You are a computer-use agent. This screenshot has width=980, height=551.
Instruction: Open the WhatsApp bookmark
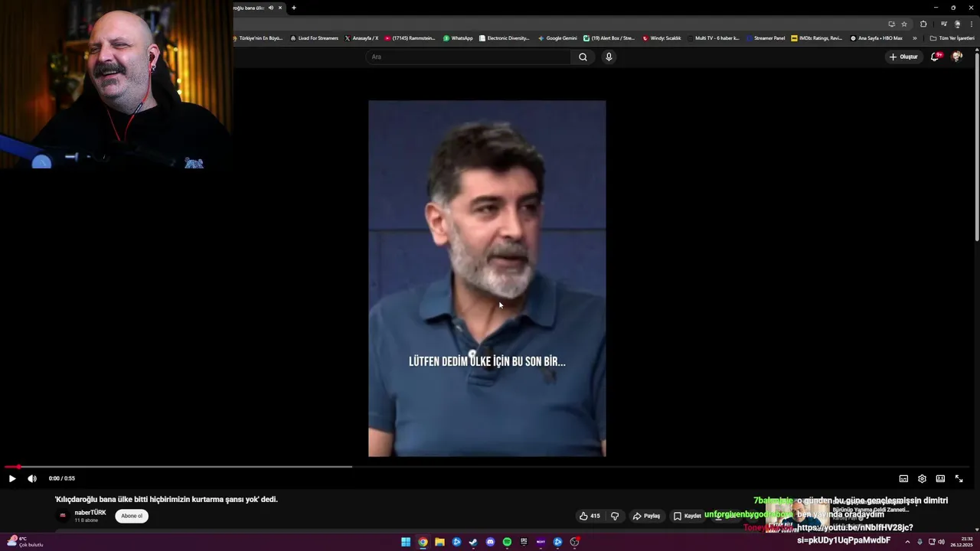(458, 38)
